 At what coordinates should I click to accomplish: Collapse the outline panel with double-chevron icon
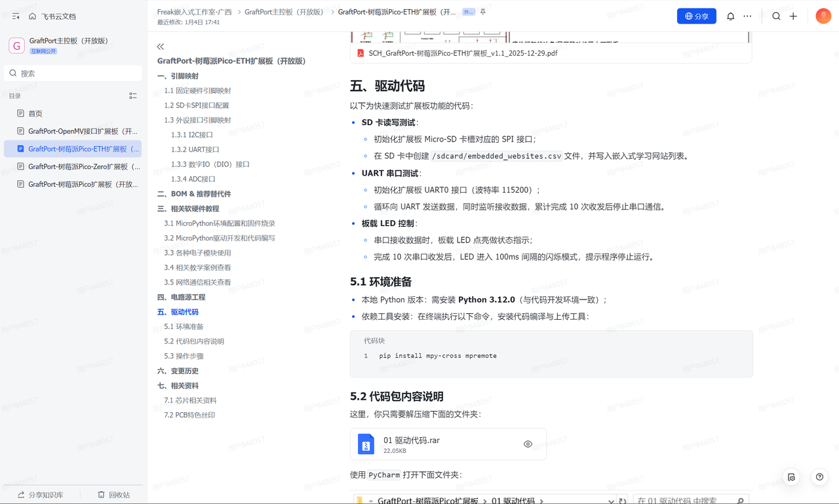(x=161, y=47)
